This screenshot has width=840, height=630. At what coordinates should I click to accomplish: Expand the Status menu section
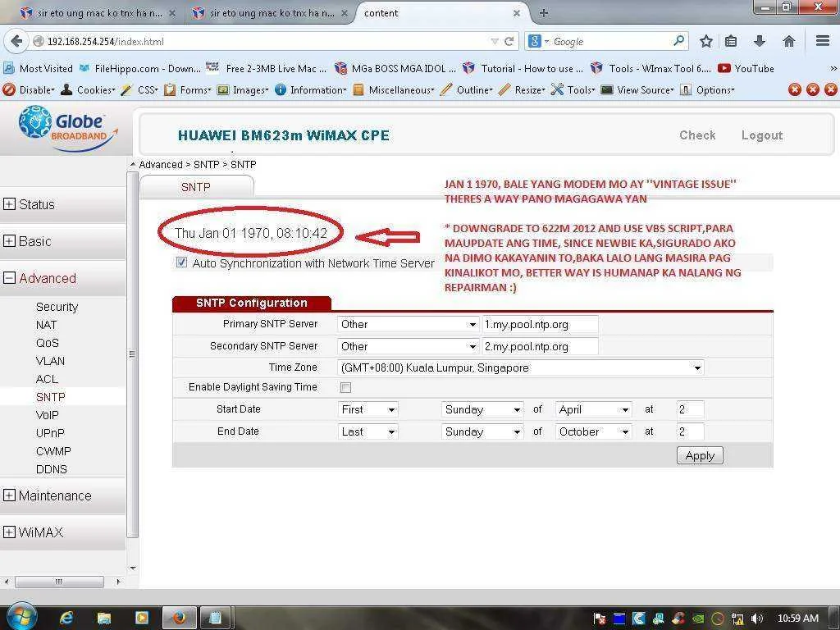coord(9,204)
